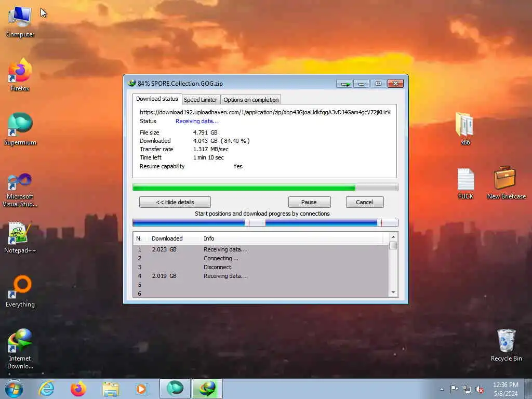The width and height of the screenshot is (532, 399).
Task: Click the Hide details button
Action: (x=175, y=202)
